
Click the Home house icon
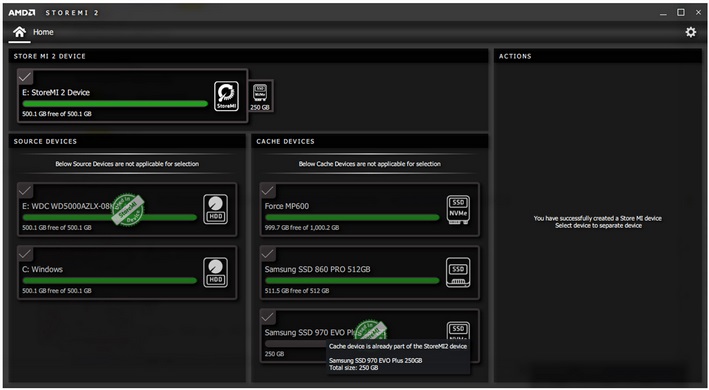click(x=19, y=32)
